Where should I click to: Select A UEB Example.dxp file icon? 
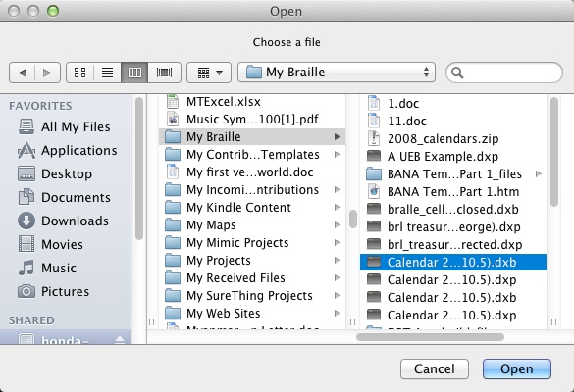click(374, 156)
